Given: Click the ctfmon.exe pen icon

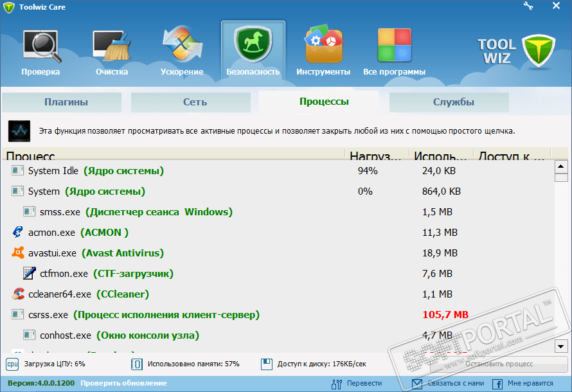Looking at the screenshot, I should coord(29,273).
